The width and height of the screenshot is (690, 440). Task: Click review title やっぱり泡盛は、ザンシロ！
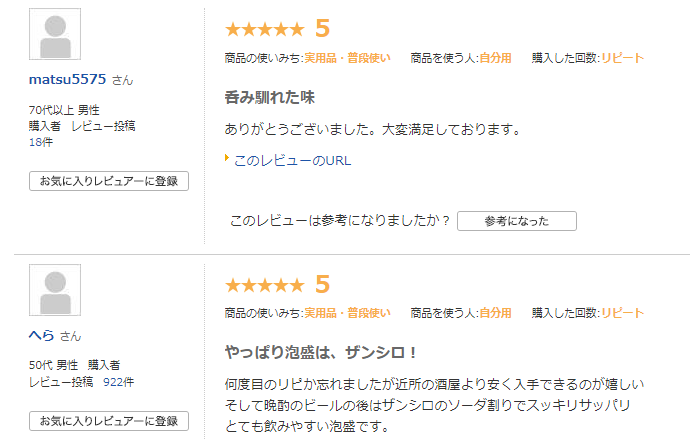tap(321, 352)
